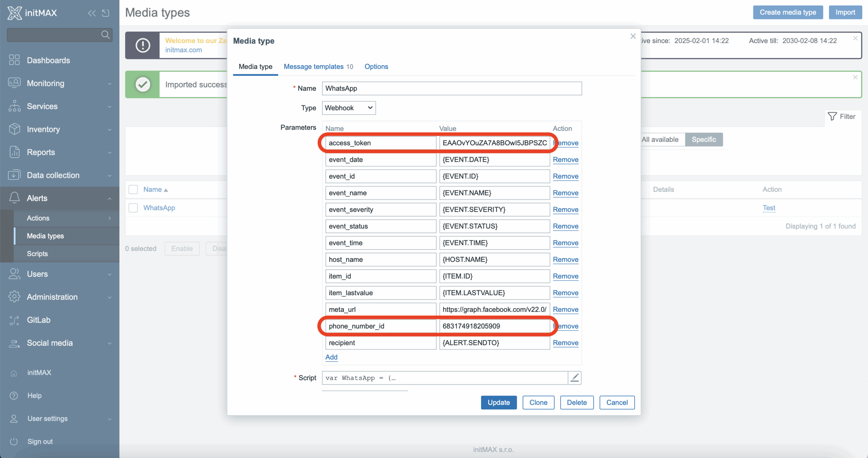
Task: Click the phone_number_id value field
Action: click(x=494, y=326)
